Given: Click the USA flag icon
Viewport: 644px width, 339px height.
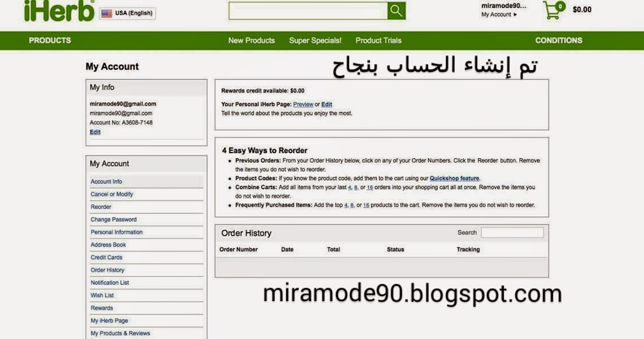Looking at the screenshot, I should pyautogui.click(x=107, y=13).
